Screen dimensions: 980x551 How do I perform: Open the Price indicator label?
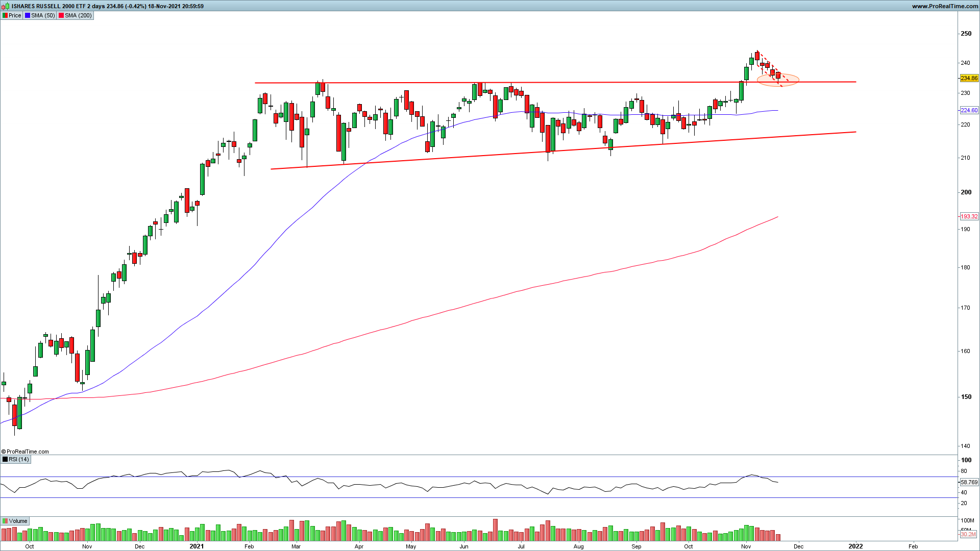click(15, 15)
